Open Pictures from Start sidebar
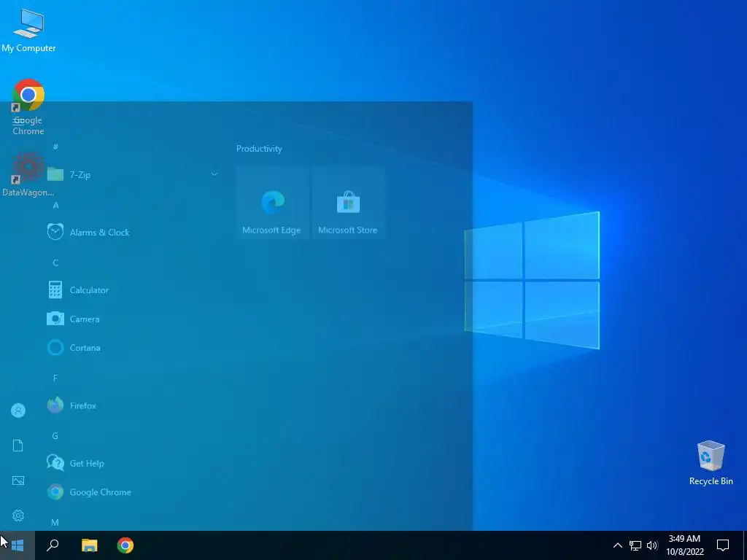Image resolution: width=747 pixels, height=560 pixels. [18, 481]
